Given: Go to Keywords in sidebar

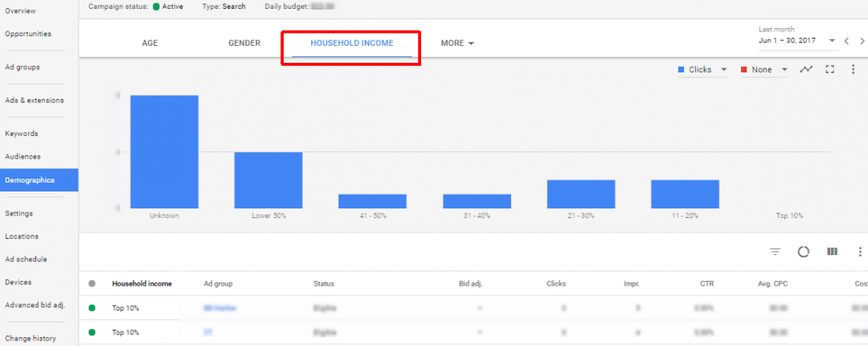Looking at the screenshot, I should [x=22, y=134].
